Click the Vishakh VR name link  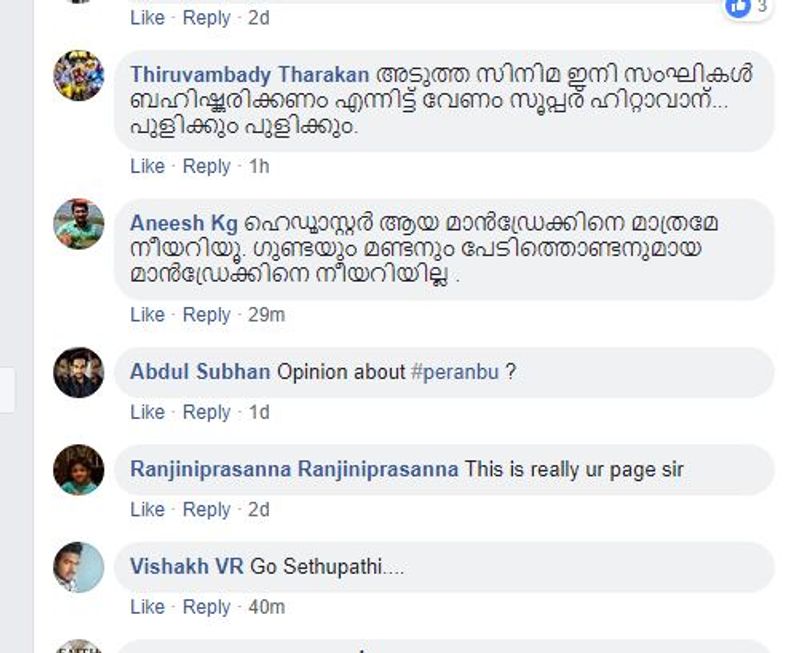tap(186, 566)
